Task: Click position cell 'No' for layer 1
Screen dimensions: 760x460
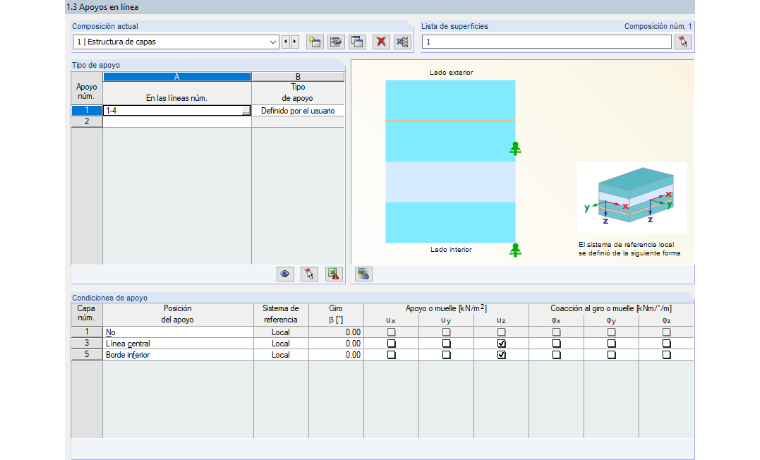Action: coord(178,333)
